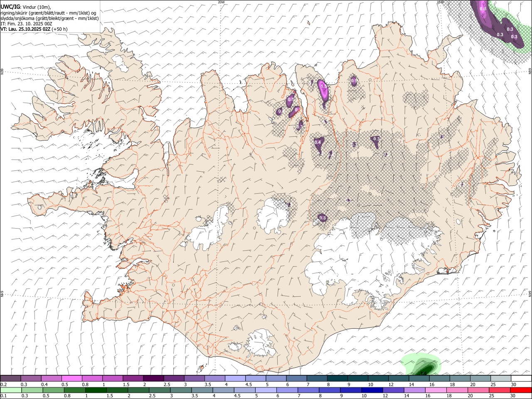The image size is (532, 399).
Task: Pick the darkest purple snow swatch at 2
Action: coord(153,379)
